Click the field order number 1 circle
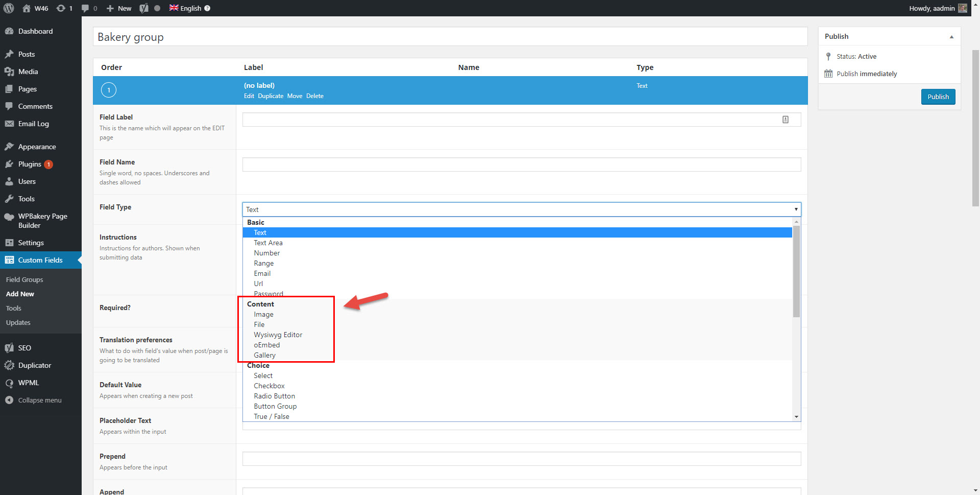Viewport: 980px width, 495px height. click(x=109, y=90)
